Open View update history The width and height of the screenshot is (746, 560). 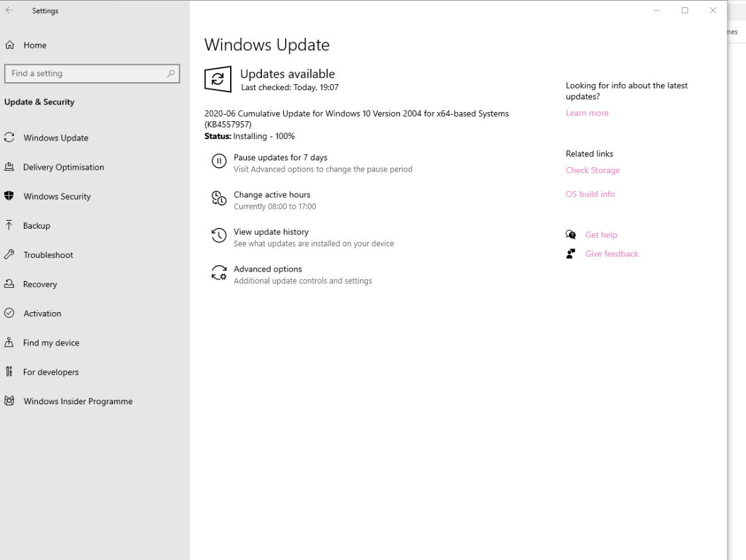271,231
